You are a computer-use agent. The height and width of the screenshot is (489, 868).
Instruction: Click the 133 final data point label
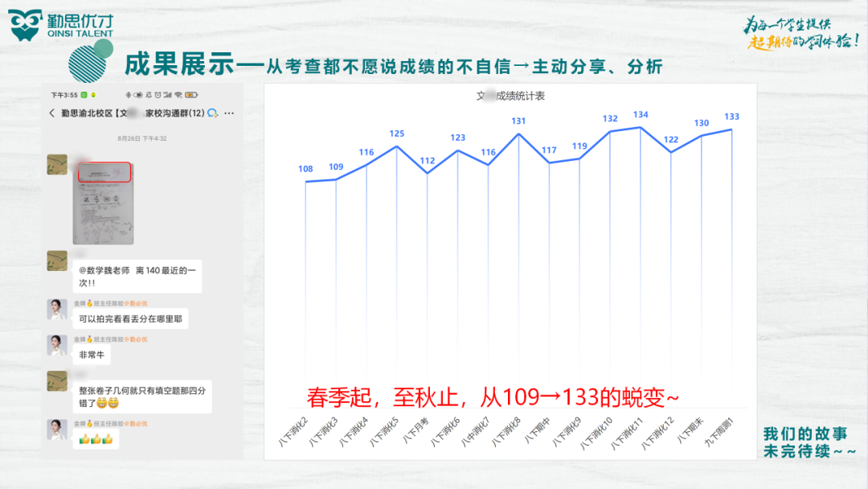point(731,117)
